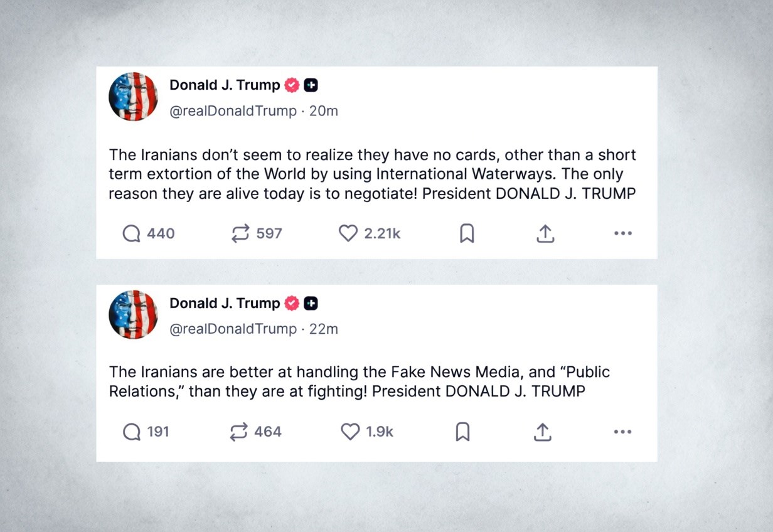Click the repost icon showing 597 shares
The width and height of the screenshot is (773, 532).
tap(241, 233)
